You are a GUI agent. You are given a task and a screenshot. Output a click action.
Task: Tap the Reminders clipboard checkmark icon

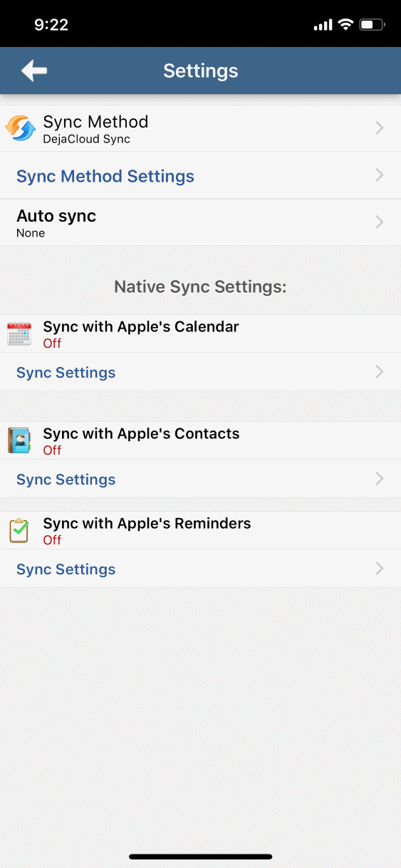(x=19, y=531)
